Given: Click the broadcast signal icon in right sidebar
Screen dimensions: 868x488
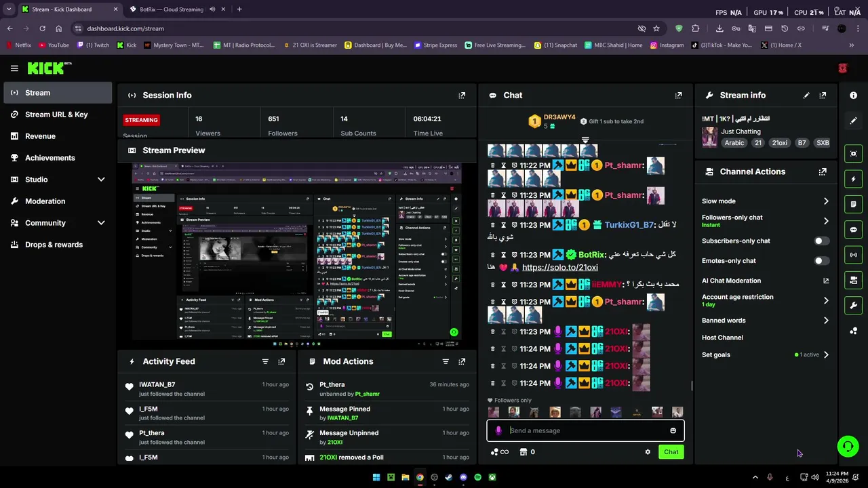Looking at the screenshot, I should 854,255.
